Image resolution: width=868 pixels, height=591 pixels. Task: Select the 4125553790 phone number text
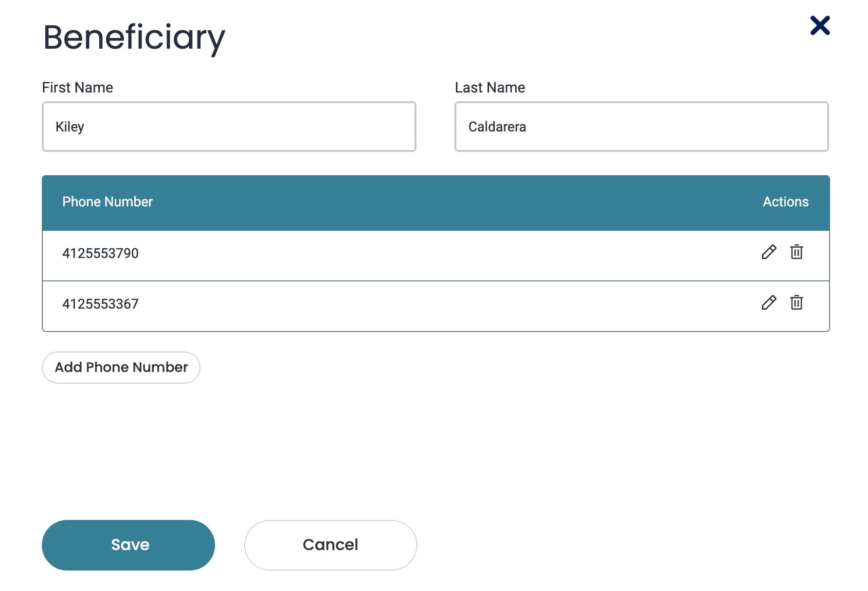(100, 254)
